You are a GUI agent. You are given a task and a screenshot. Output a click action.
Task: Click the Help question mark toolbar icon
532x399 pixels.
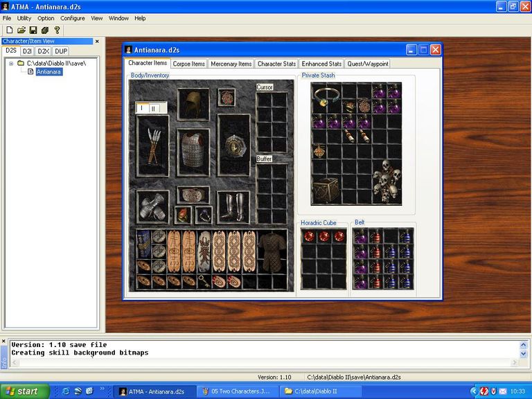(57, 30)
